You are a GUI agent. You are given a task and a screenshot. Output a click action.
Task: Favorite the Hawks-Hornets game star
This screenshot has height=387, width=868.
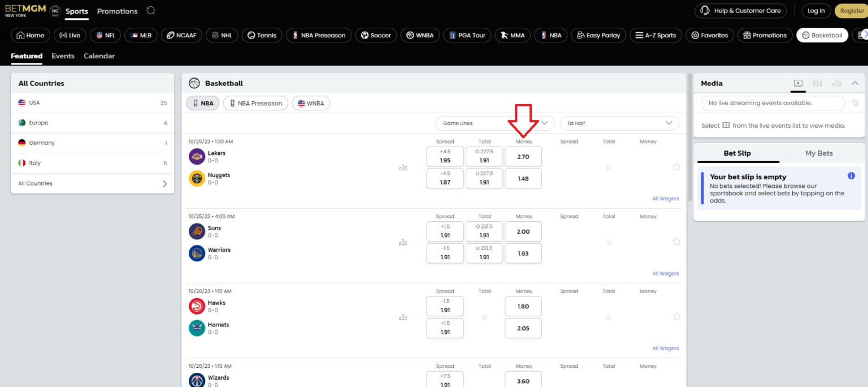coord(676,317)
